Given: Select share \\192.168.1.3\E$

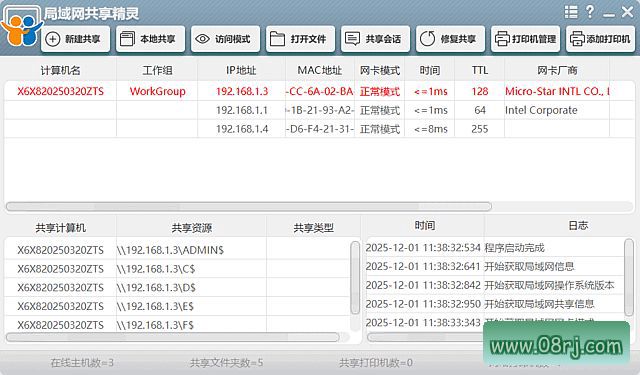Looking at the screenshot, I should 177,306.
